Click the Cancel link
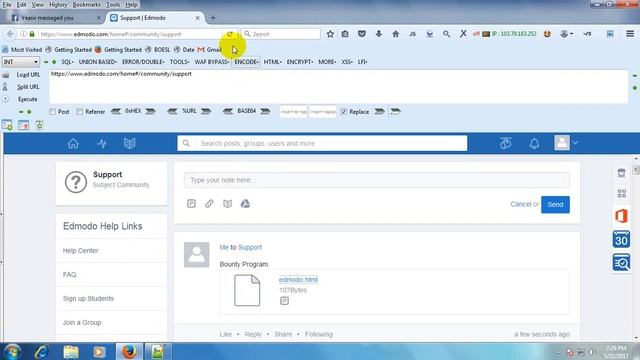This screenshot has width=640, height=360. pos(520,204)
